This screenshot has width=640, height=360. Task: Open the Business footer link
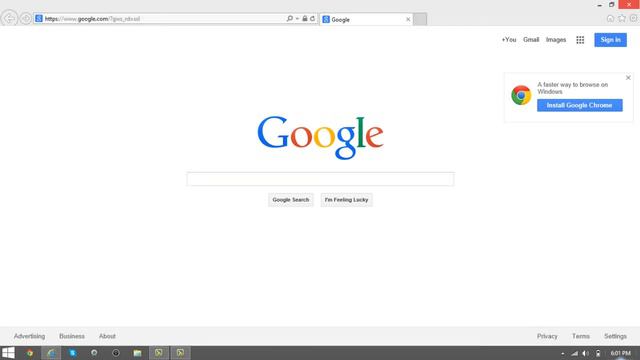point(72,336)
